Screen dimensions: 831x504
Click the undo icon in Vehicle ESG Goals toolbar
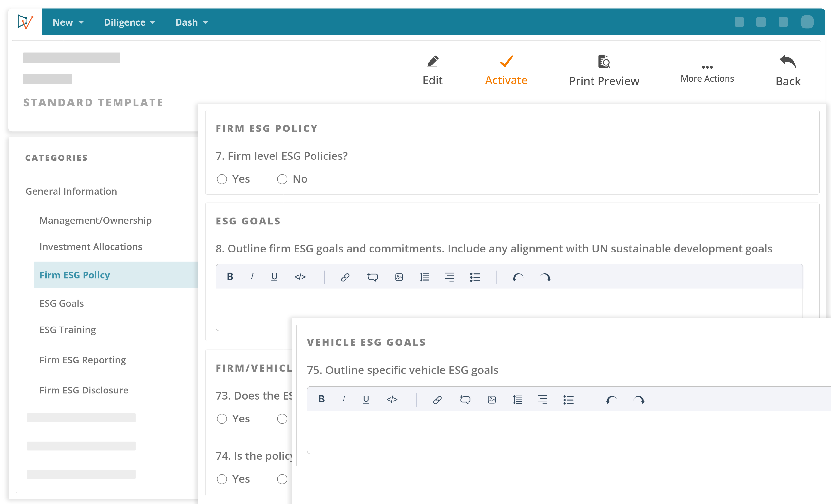tap(610, 399)
